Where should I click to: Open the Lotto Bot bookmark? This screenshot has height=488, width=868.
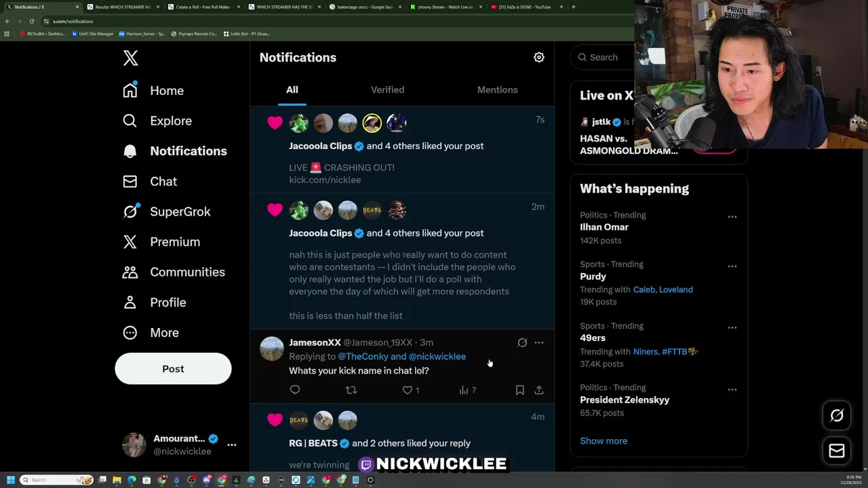pos(247,34)
